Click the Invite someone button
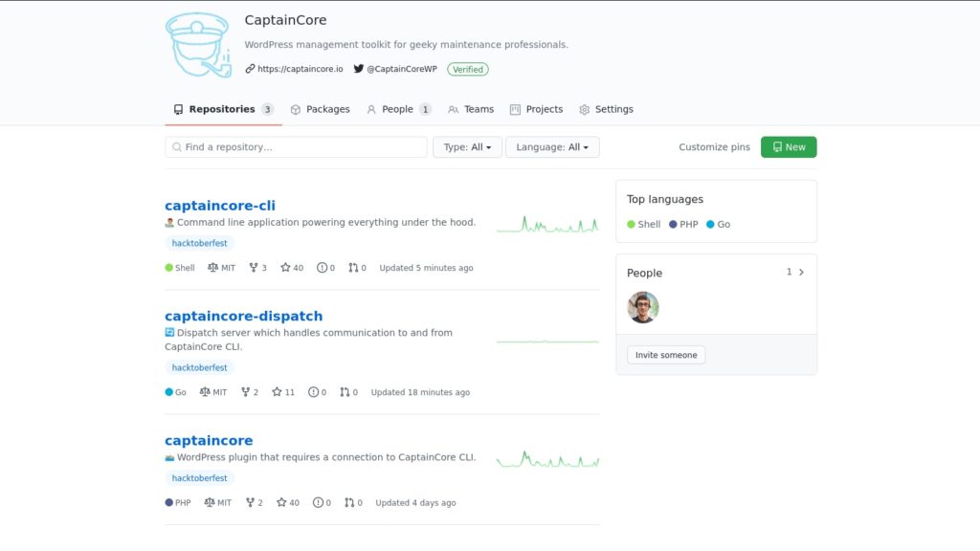Image resolution: width=980 pixels, height=551 pixels. tap(666, 355)
